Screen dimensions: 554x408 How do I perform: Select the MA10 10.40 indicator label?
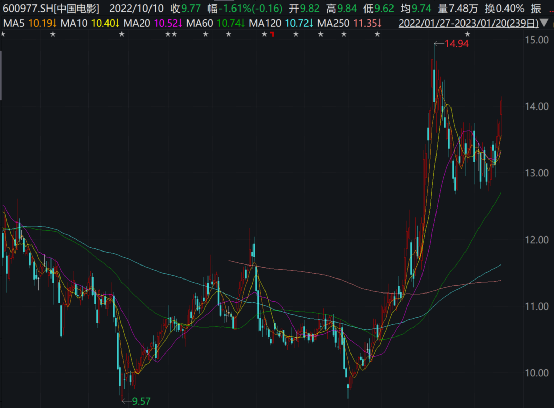90,24
